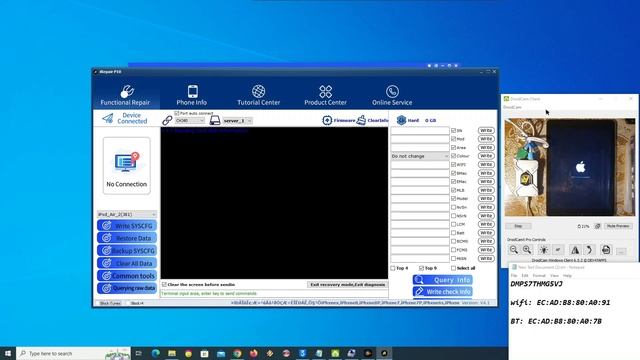Click the SN value input field
The width and height of the screenshot is (640, 360).
pyautogui.click(x=420, y=131)
